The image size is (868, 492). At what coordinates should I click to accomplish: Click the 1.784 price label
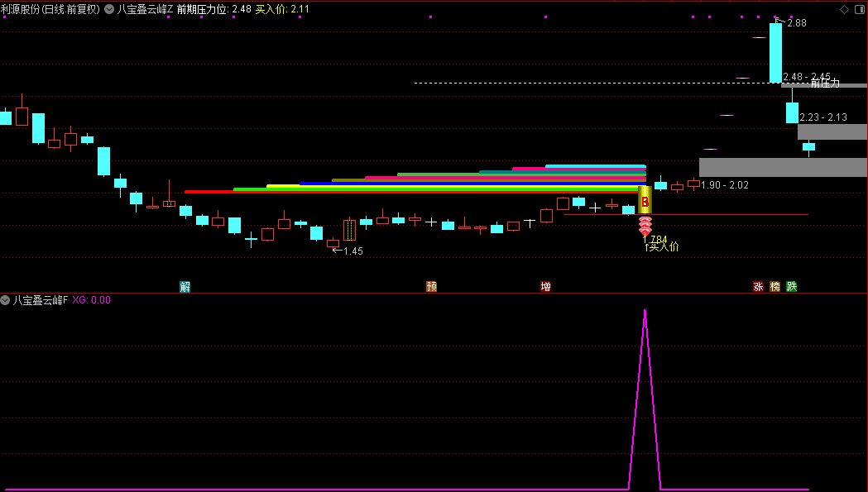pyautogui.click(x=655, y=238)
